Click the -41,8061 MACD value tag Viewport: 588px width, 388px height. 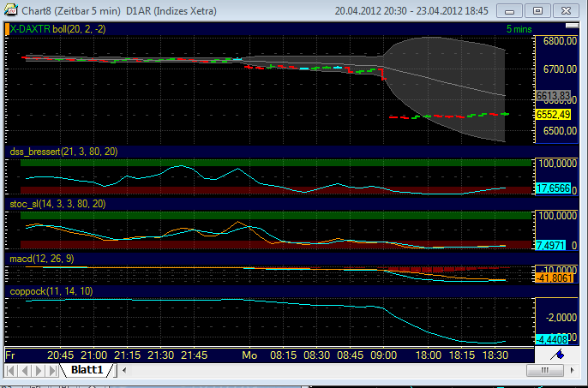point(554,278)
